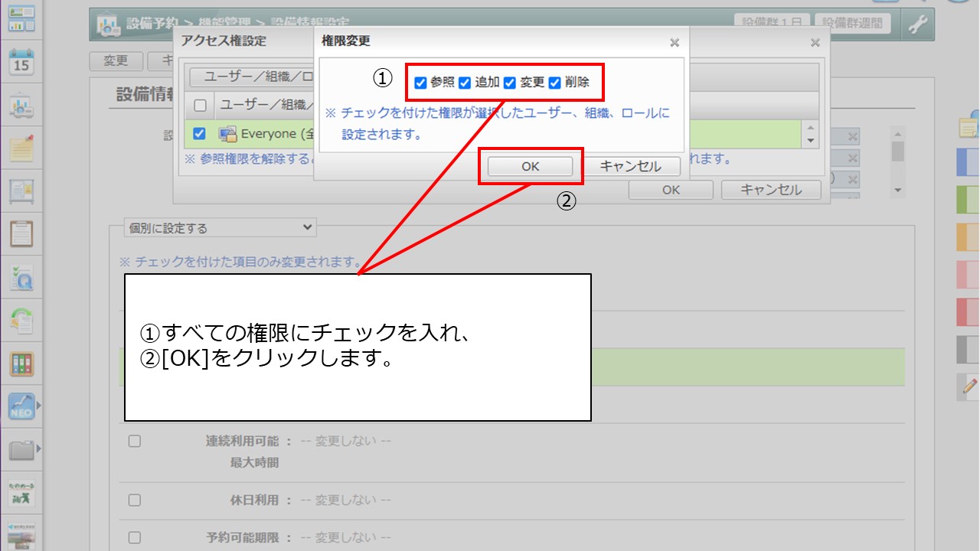Open the memo notepad sidebar icon

click(21, 148)
